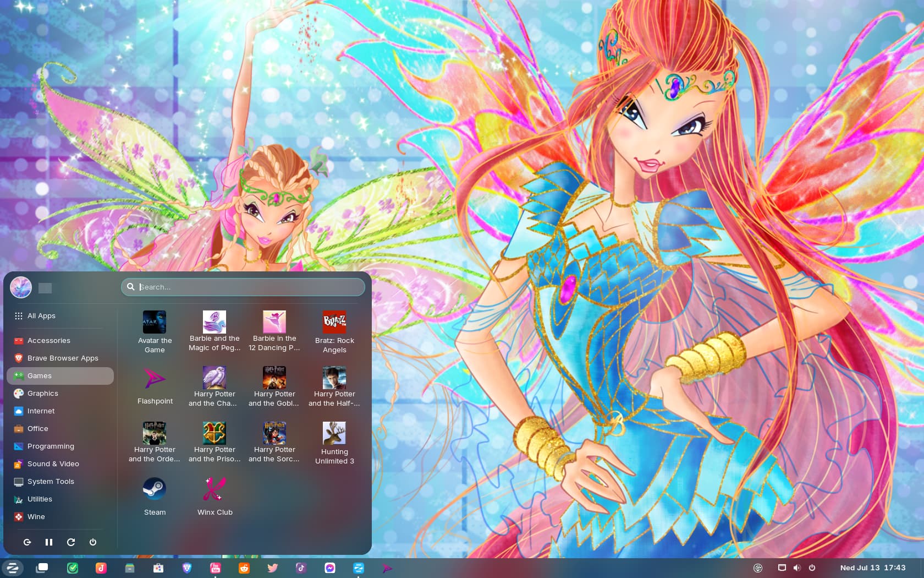This screenshot has height=578, width=924.
Task: Open blue Zorin app in taskbar
Action: [x=359, y=568]
